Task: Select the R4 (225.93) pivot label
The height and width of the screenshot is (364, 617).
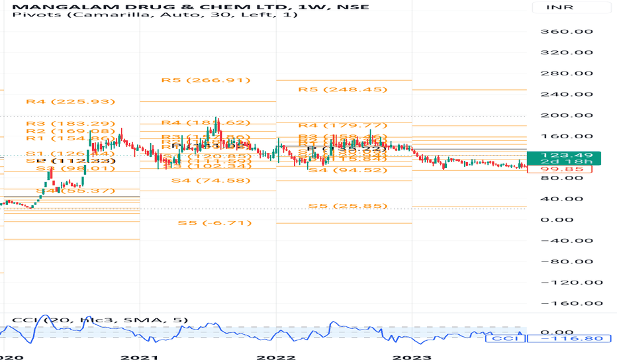Action: coord(71,102)
